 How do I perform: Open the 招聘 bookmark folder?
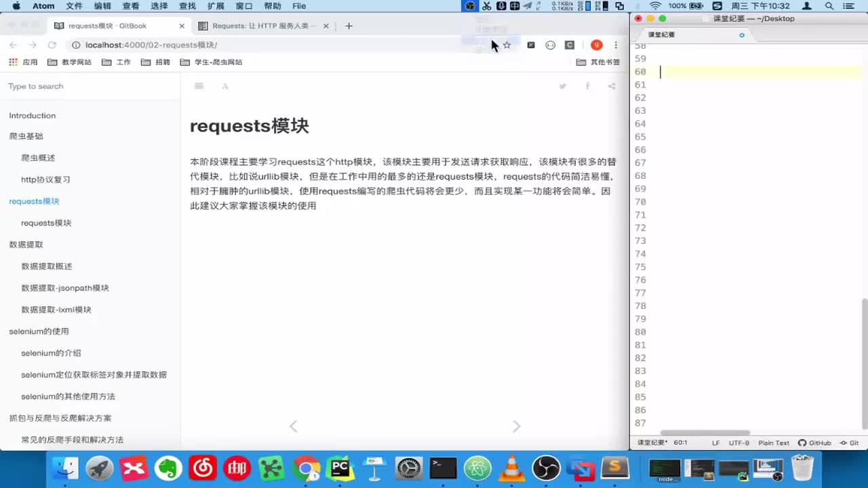point(155,62)
